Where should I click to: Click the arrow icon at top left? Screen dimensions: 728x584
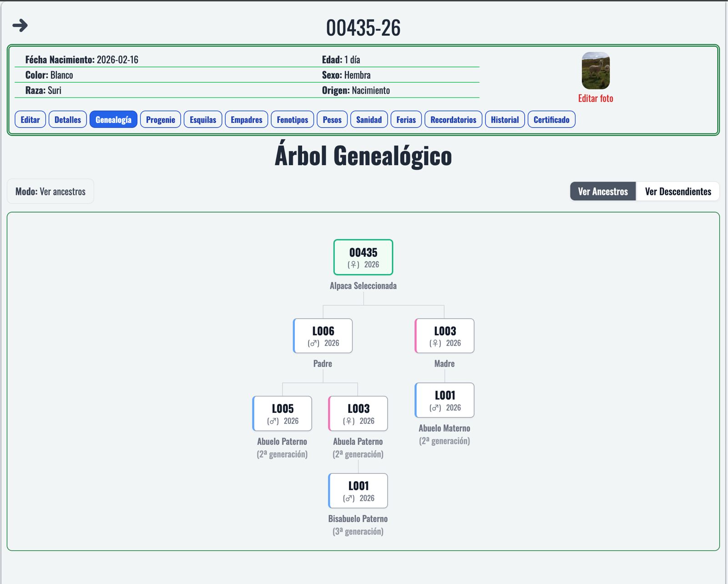pos(20,25)
